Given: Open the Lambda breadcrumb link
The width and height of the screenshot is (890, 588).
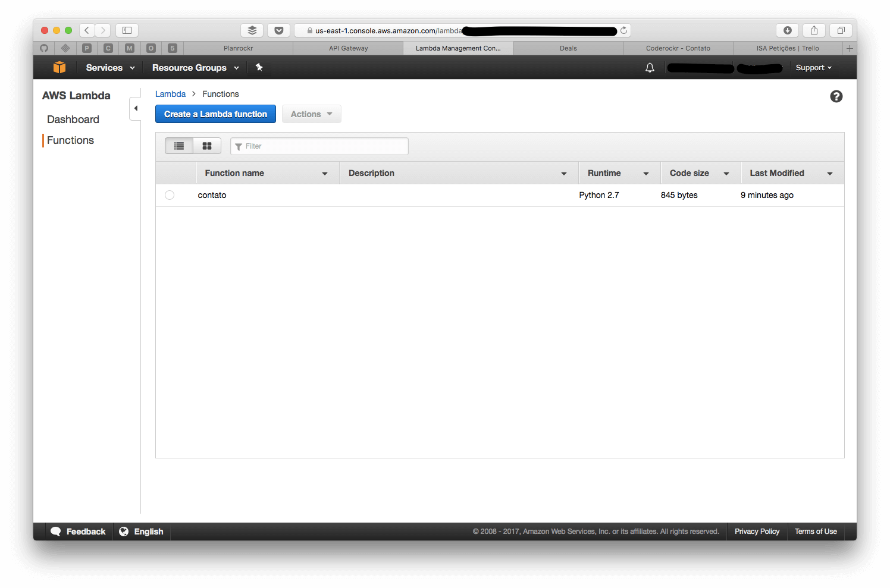Looking at the screenshot, I should (170, 93).
